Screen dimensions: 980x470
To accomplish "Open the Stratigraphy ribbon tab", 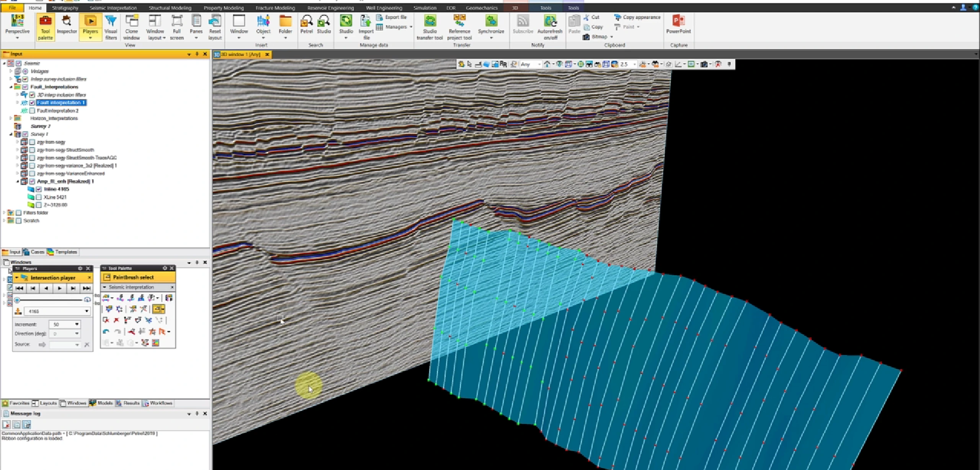I will (x=65, y=8).
